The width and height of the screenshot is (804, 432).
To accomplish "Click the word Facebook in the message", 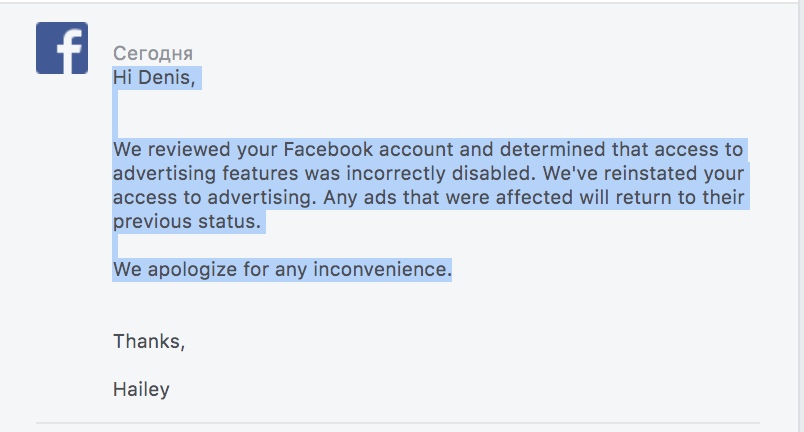I will [328, 149].
